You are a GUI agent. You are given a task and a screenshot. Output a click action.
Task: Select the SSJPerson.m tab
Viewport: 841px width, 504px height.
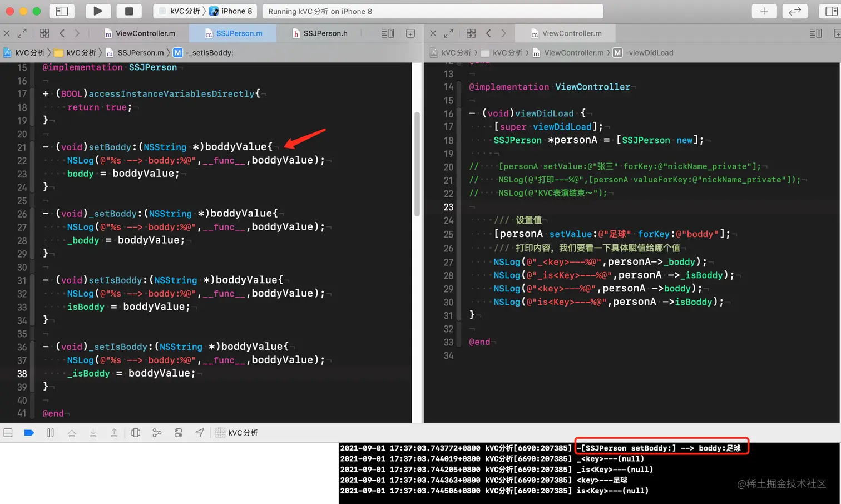[x=233, y=33]
